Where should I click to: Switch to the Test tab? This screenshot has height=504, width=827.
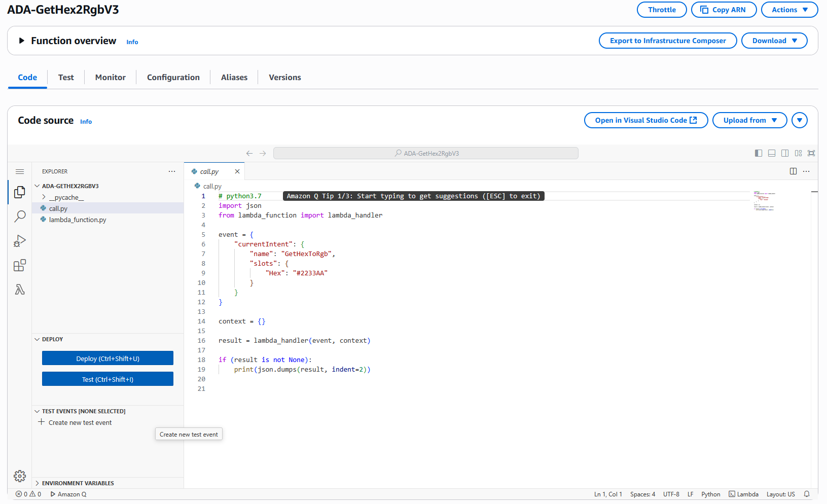[x=66, y=78]
